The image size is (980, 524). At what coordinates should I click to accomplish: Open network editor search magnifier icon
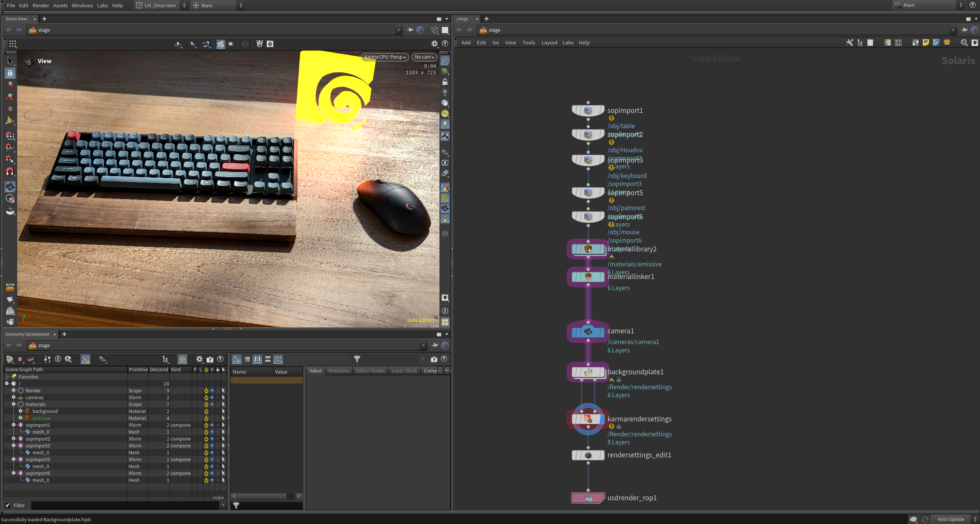coord(964,42)
